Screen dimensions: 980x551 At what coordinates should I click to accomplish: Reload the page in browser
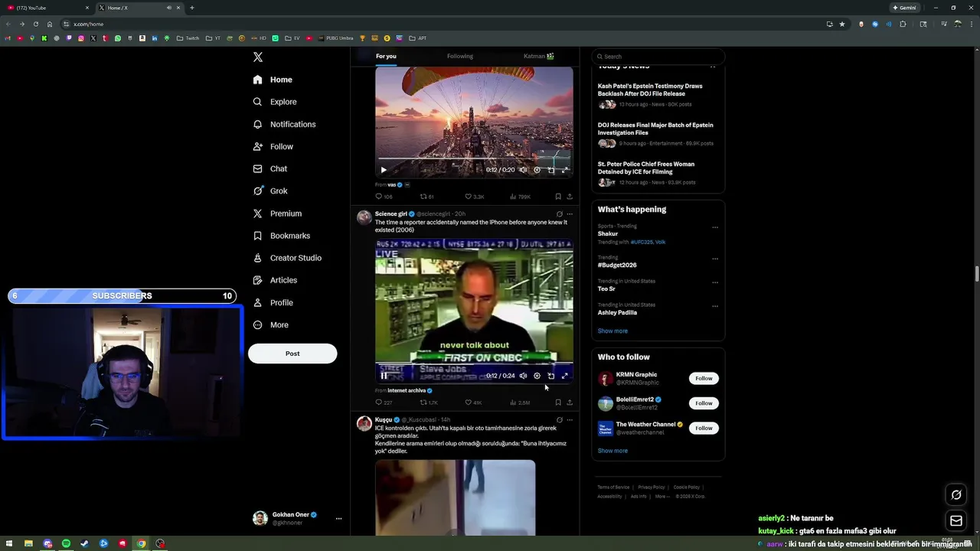[35, 24]
